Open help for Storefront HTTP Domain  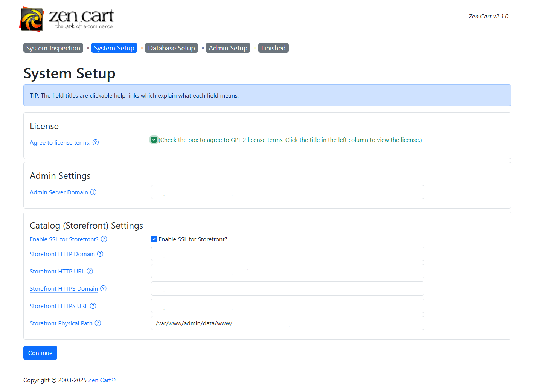click(x=100, y=254)
